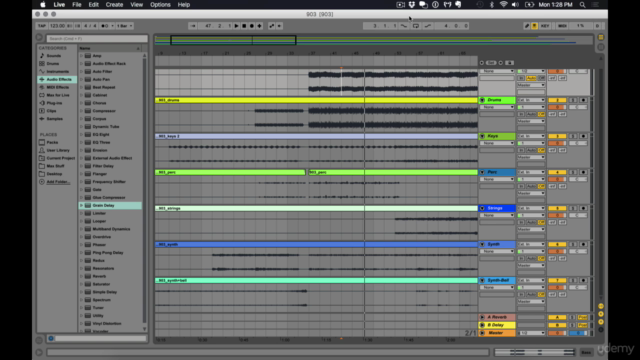
Task: Click the Punch-Out switch
Action: tap(427, 26)
